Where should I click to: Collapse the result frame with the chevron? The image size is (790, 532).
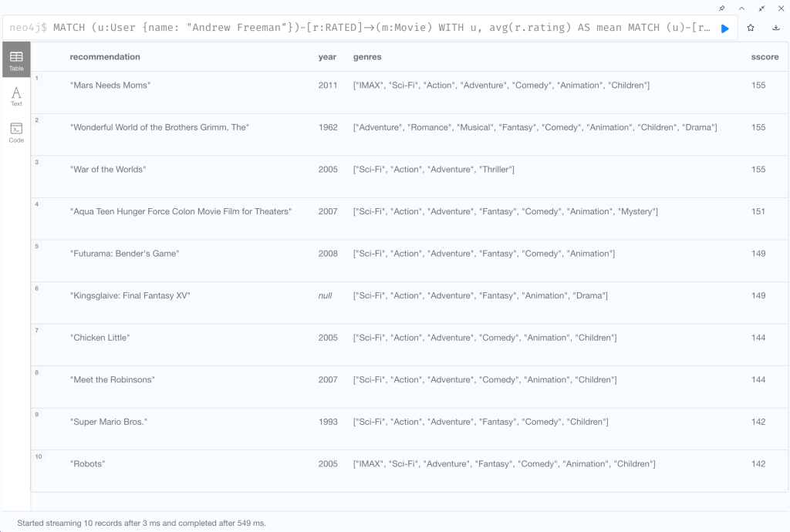pos(741,8)
